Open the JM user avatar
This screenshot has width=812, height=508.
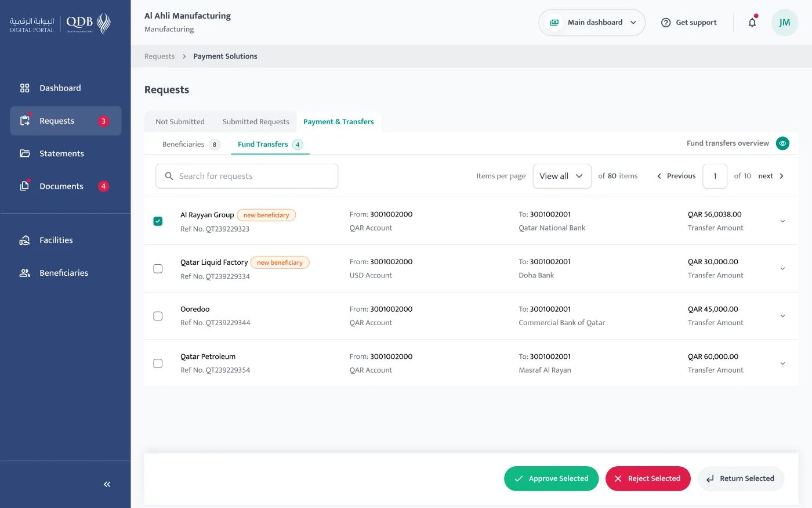785,23
